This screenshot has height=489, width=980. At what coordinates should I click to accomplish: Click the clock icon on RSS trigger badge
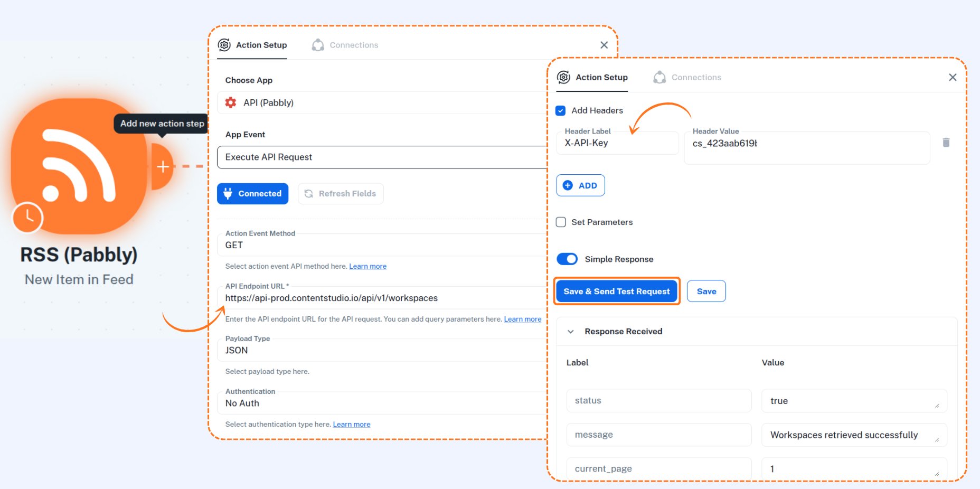click(x=27, y=218)
